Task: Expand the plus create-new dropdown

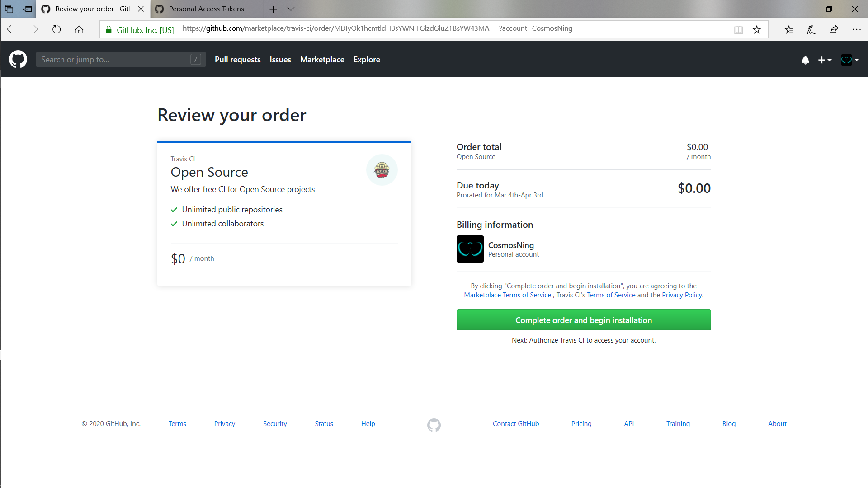Action: coord(825,60)
